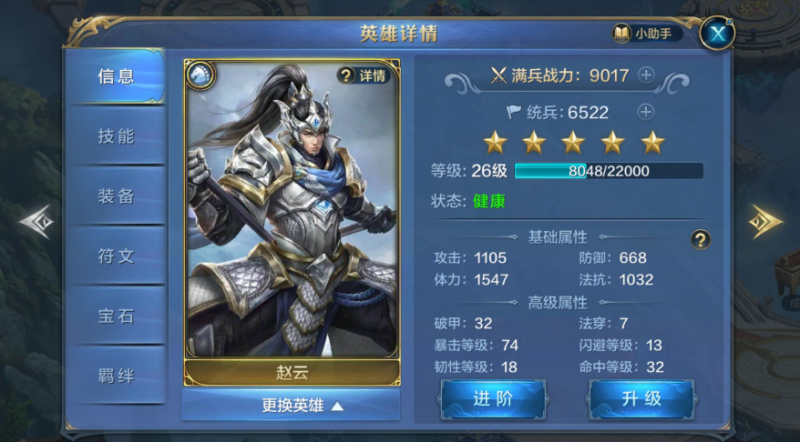
Task: Click the experience bar showing 8048/22000
Action: tap(609, 171)
